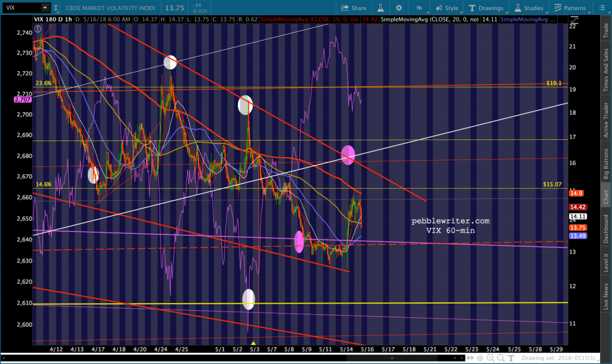The image size is (612, 364).
Task: Expand the VIX symbol dropdown arrow
Action: coord(45,8)
